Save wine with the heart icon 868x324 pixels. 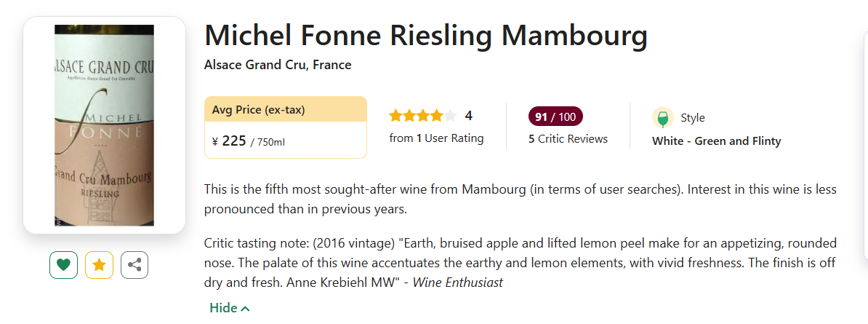[63, 265]
